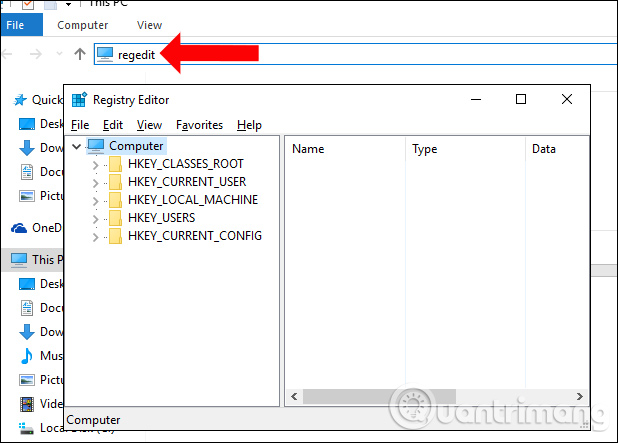Select the HKEY_CLASSES_ROOT folder icon
618x443 pixels.
point(115,164)
